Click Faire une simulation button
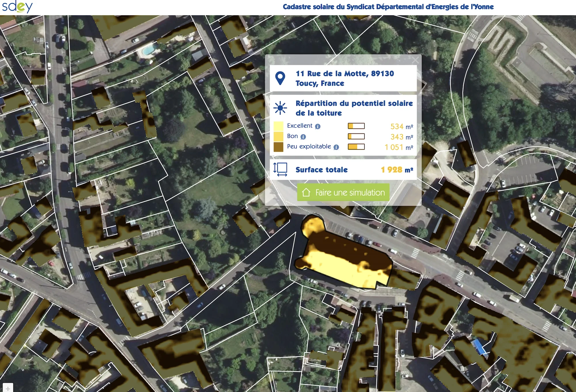 point(343,192)
